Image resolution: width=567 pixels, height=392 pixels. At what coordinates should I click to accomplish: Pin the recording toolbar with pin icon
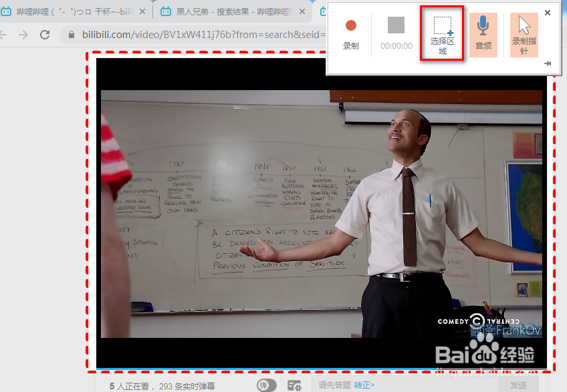coord(548,63)
